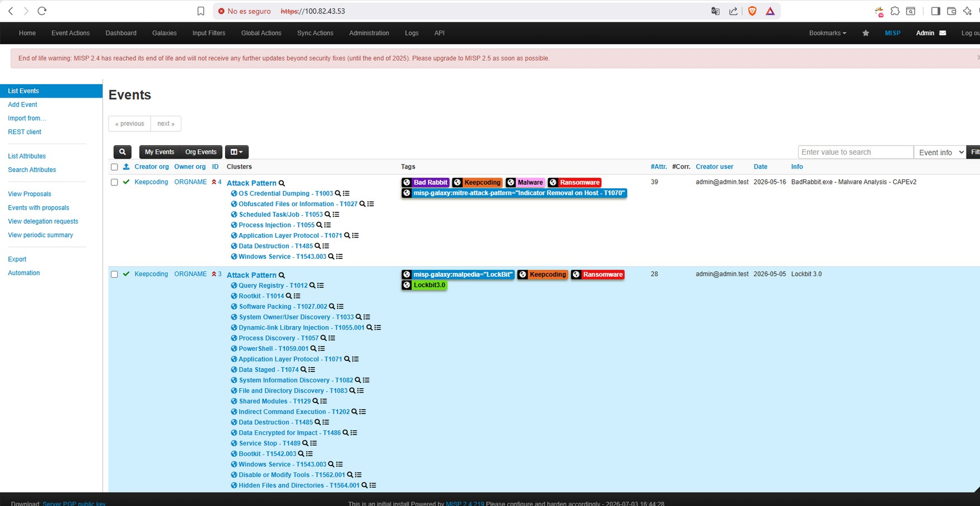The width and height of the screenshot is (980, 506).
Task: Click the magnifier beside Bootkit - T1542.003
Action: pos(301,454)
